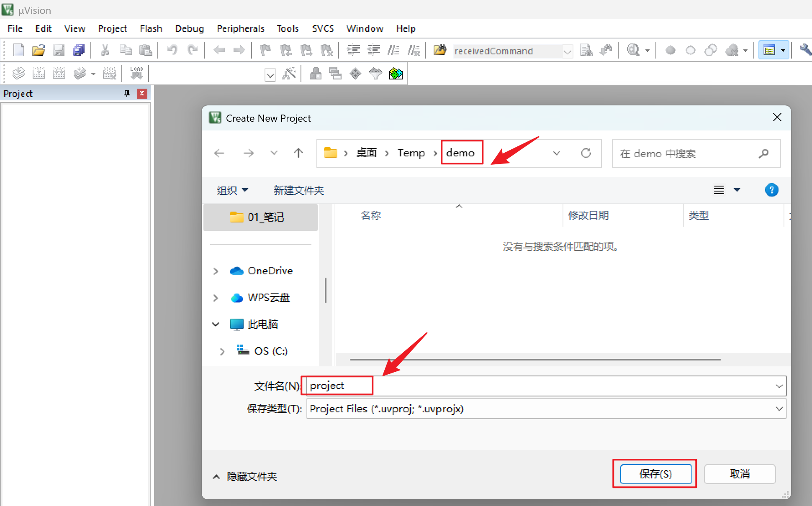This screenshot has width=812, height=506.
Task: Open the receivedCommand find dropdown
Action: click(x=568, y=51)
